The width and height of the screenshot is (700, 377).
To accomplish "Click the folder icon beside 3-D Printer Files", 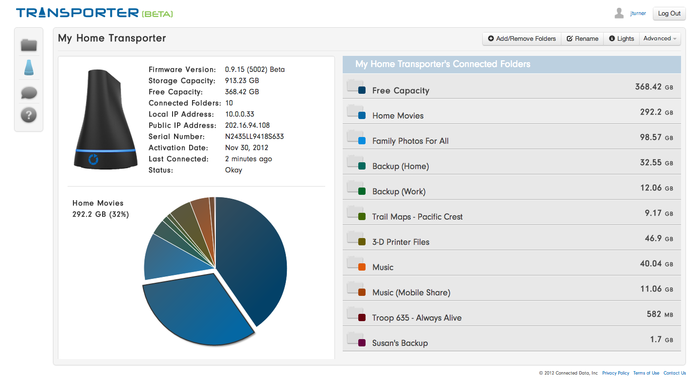I will click(355, 238).
